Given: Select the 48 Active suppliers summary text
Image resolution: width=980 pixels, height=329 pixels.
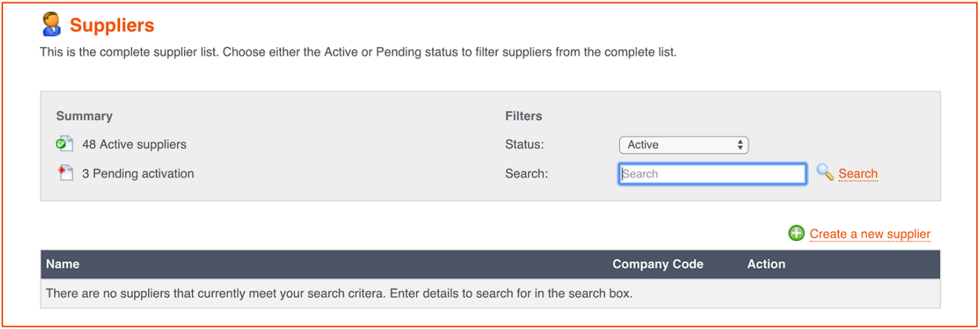Looking at the screenshot, I should click(134, 144).
